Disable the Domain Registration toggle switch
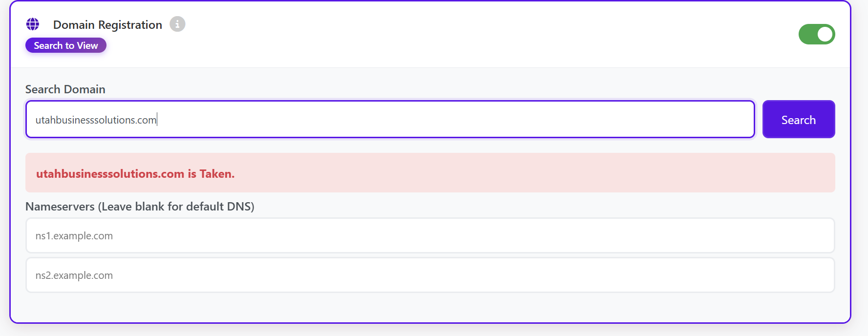 coord(816,34)
